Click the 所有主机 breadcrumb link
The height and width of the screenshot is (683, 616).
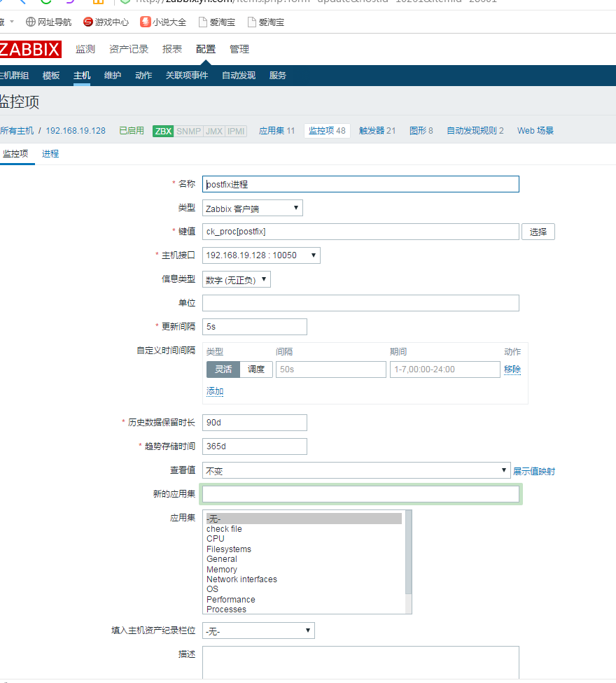[x=17, y=131]
